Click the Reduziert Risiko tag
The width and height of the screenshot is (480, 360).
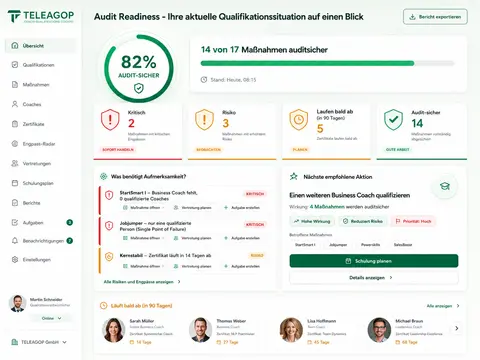(363, 221)
